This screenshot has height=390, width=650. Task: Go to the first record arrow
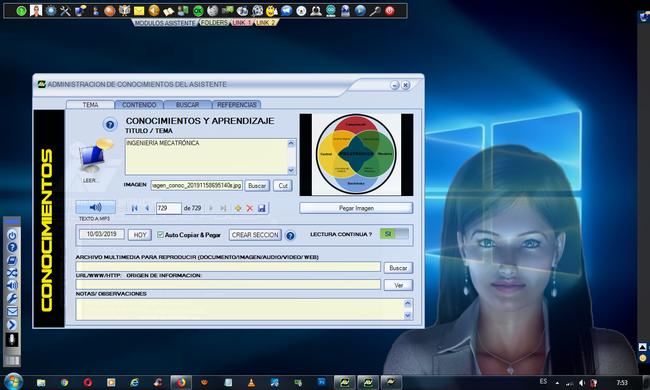pos(134,208)
